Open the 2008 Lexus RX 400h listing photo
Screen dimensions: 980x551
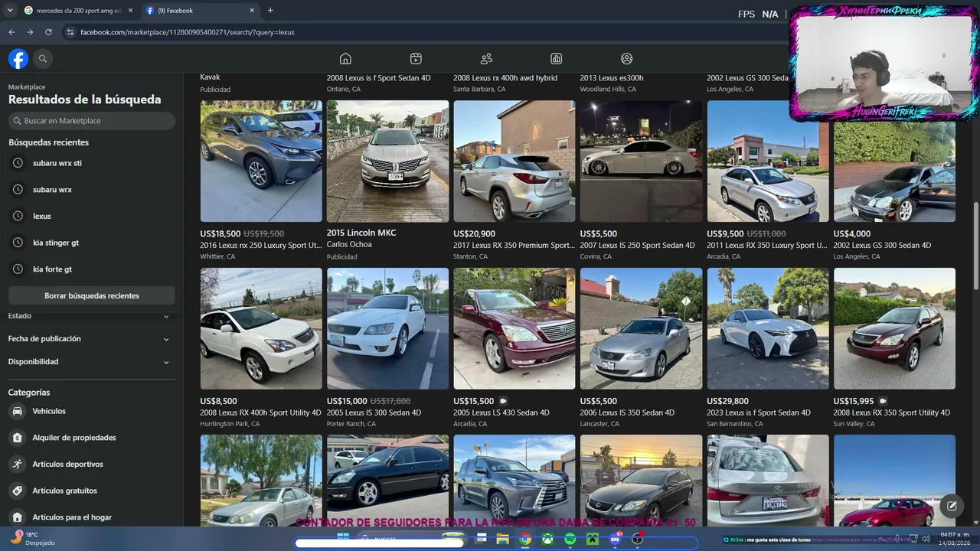pyautogui.click(x=261, y=328)
